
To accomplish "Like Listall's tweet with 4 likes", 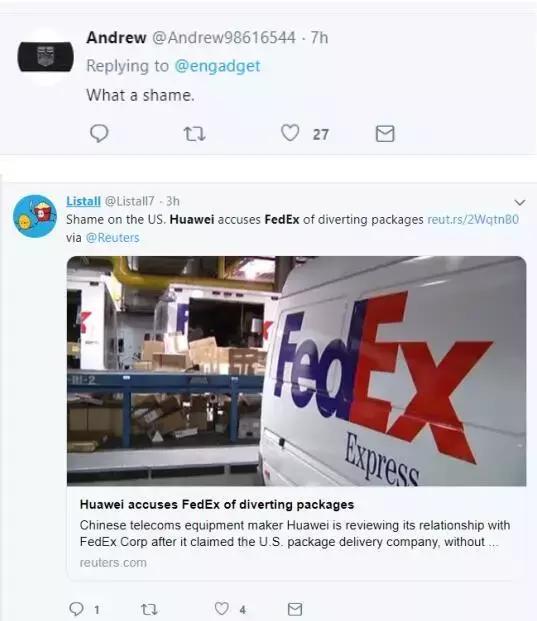I will (x=222, y=608).
